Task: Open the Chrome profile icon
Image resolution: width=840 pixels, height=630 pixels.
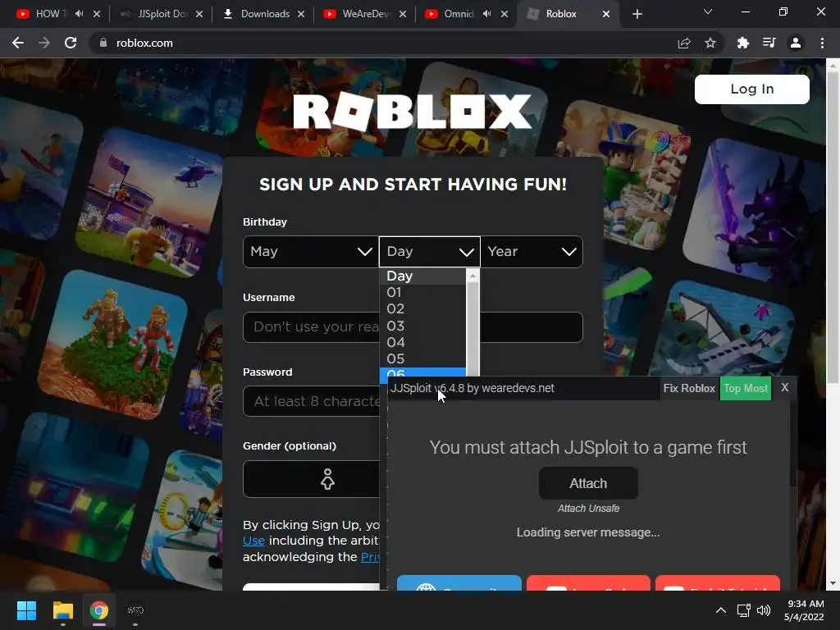Action: coord(796,43)
